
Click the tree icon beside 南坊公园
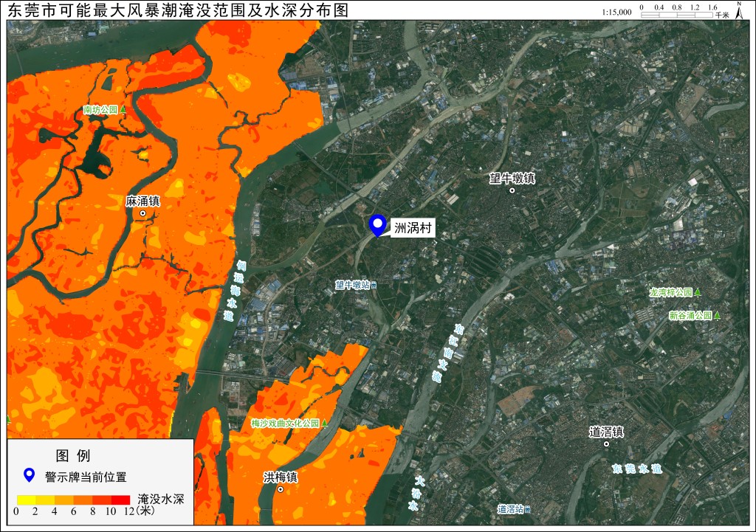click(x=123, y=110)
